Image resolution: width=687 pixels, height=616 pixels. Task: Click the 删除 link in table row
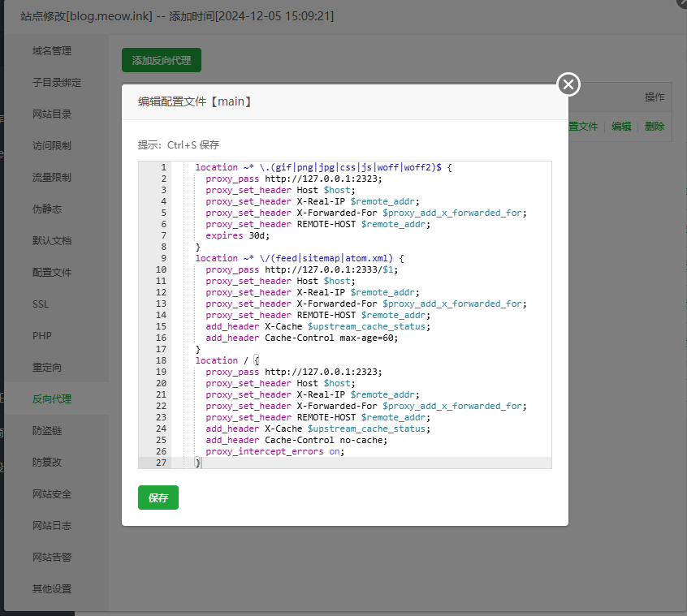pos(655,127)
